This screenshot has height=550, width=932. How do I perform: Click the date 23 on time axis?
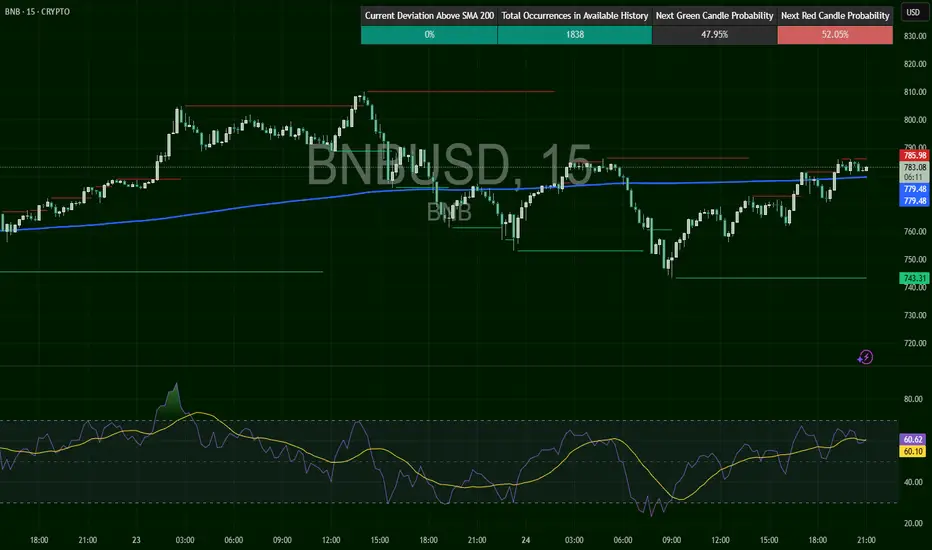[136, 540]
